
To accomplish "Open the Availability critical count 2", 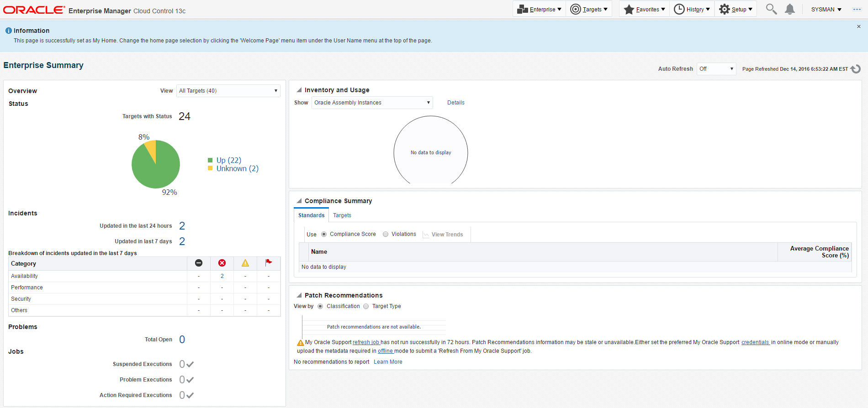I will [x=222, y=276].
